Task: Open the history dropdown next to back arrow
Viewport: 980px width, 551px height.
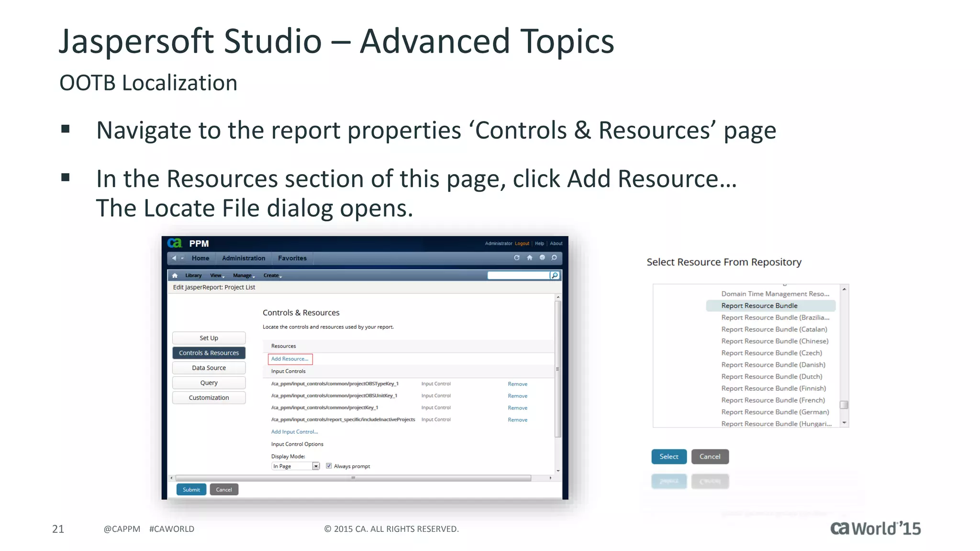Action: tap(182, 258)
